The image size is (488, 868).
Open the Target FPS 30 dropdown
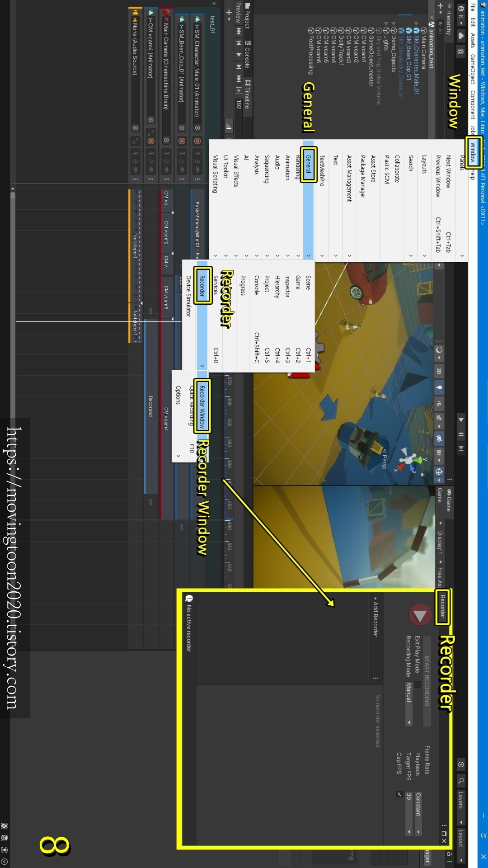409,813
